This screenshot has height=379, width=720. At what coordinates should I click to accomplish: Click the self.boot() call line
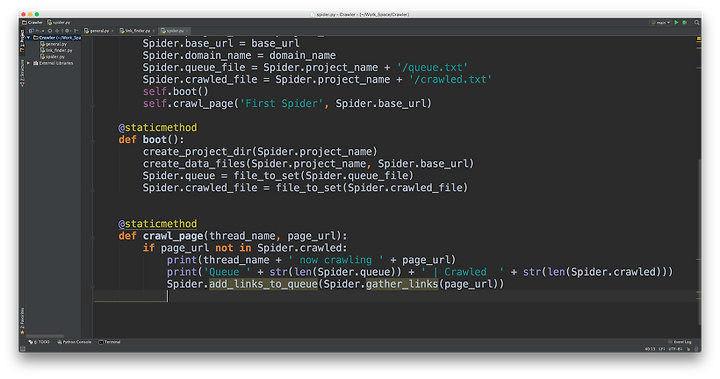tap(176, 91)
